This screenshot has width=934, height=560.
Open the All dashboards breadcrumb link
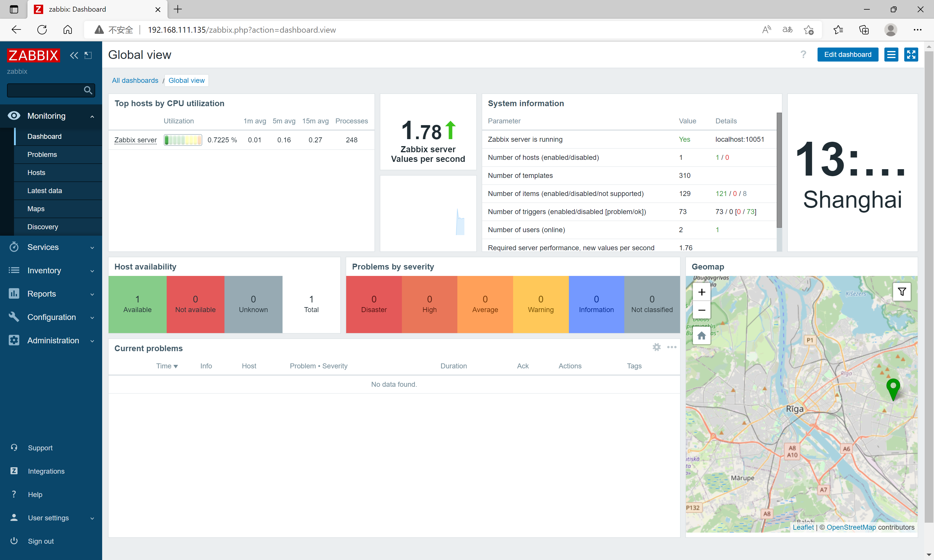pos(135,80)
